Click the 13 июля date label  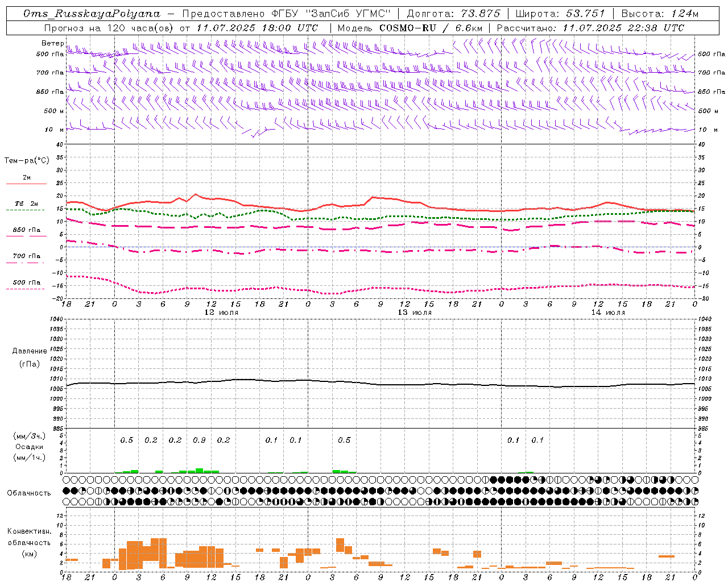tap(415, 313)
